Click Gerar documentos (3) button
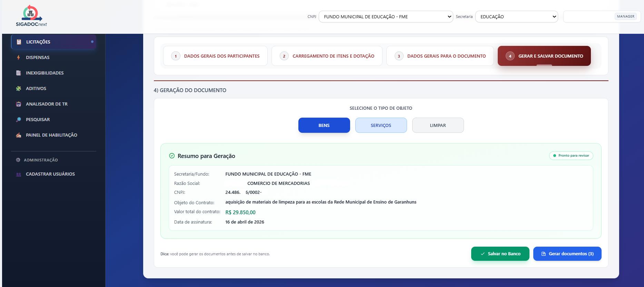644x287 pixels. (567, 254)
